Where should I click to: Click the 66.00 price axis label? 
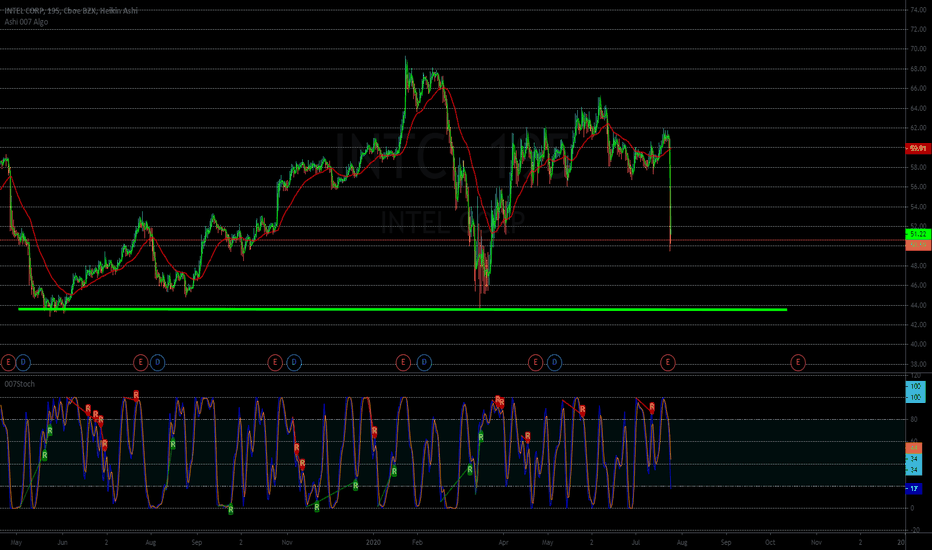[918, 88]
